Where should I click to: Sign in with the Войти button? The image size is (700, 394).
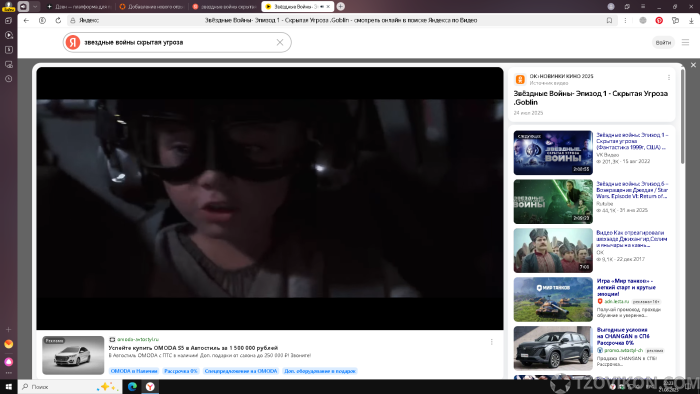[663, 42]
